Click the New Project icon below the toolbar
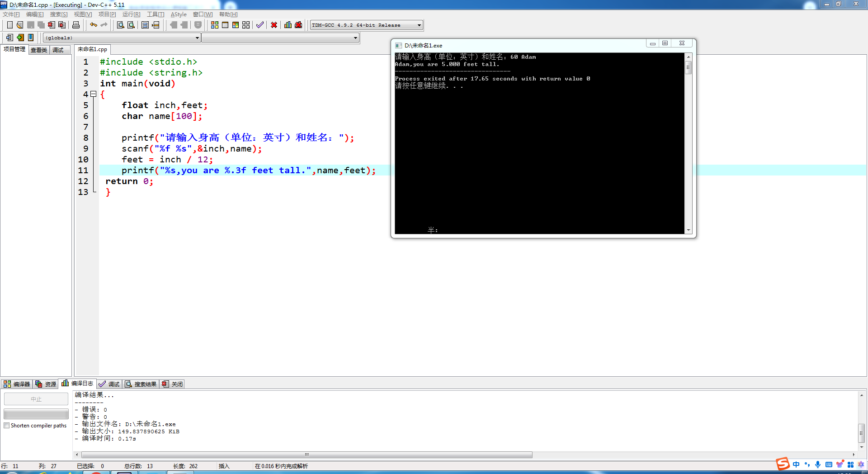868x474 pixels. [x=9, y=38]
